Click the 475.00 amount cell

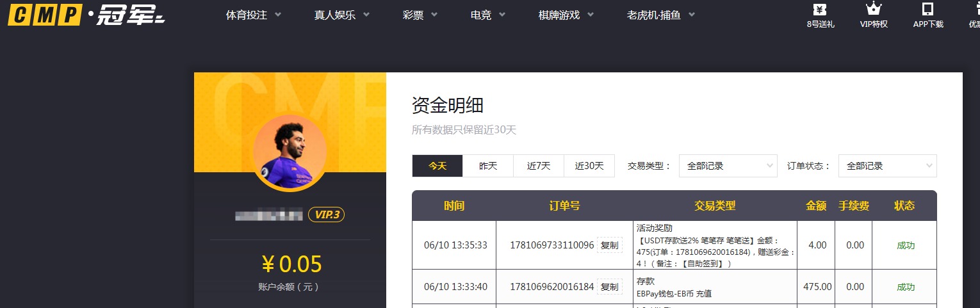pos(817,287)
